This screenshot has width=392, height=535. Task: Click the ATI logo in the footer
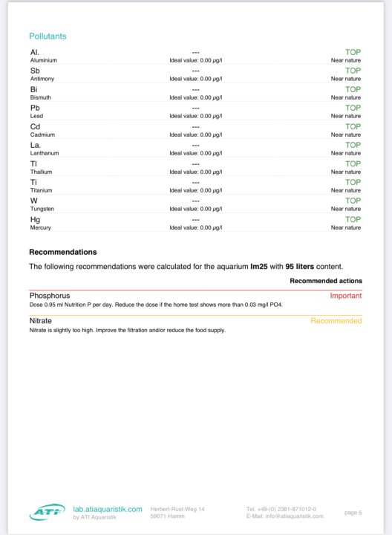tap(47, 512)
